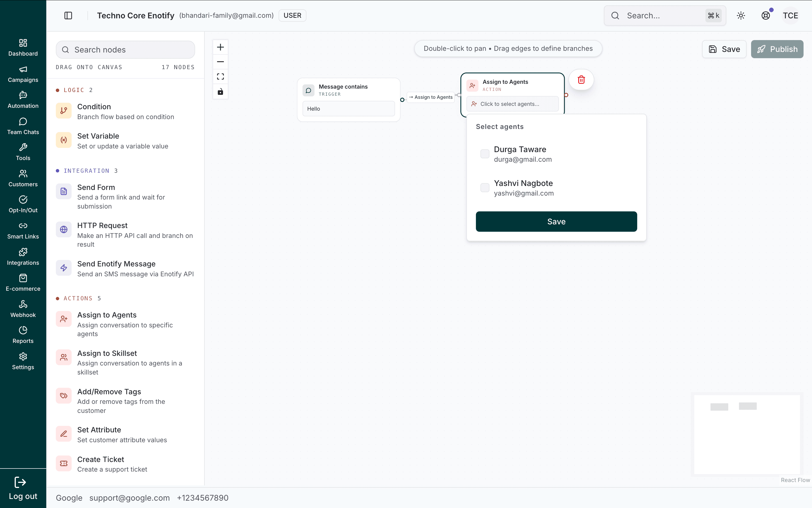Save the flow from top bar
The height and width of the screenshot is (508, 812).
coord(724,49)
